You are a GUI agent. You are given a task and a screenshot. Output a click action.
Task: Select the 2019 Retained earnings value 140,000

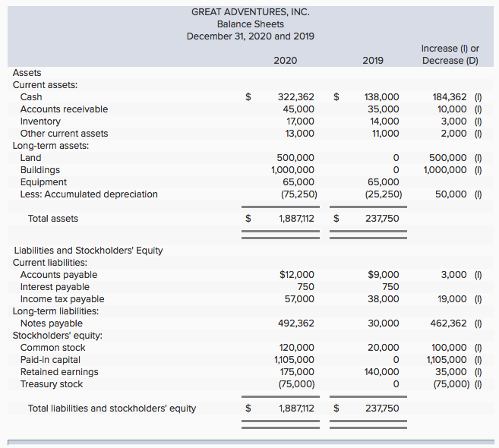pyautogui.click(x=381, y=372)
